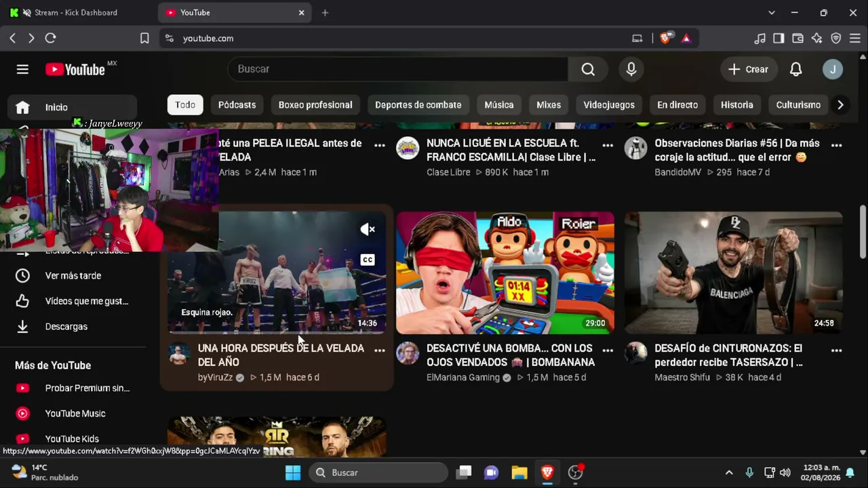Open Leo AI assistant icon
The image size is (868, 488).
click(x=816, y=39)
